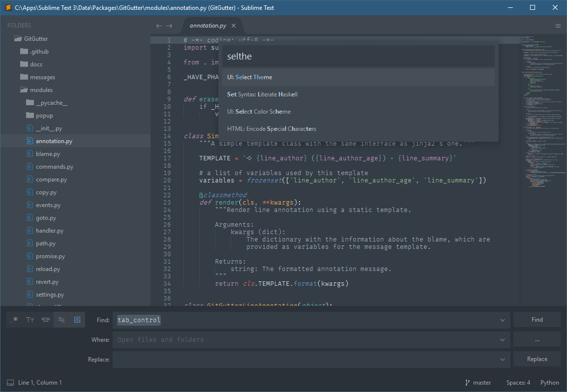Open __init__.py in sidebar

tap(49, 128)
